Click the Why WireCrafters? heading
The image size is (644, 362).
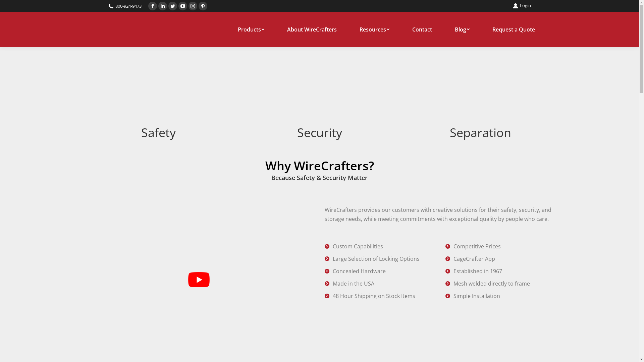(320, 166)
